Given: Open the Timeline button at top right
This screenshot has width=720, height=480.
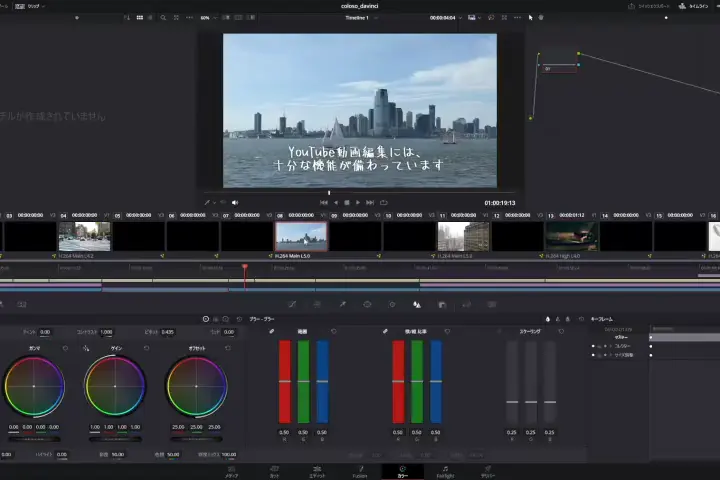Looking at the screenshot, I should 693,6.
